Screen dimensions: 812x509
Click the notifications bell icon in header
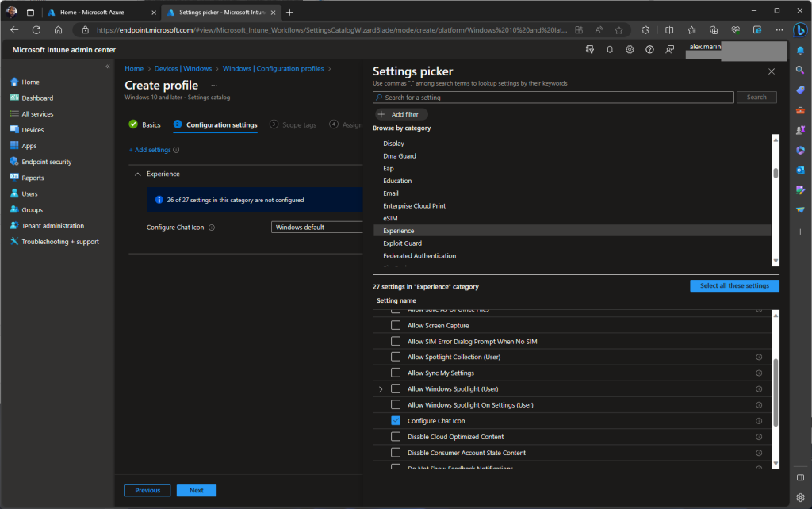(x=609, y=49)
